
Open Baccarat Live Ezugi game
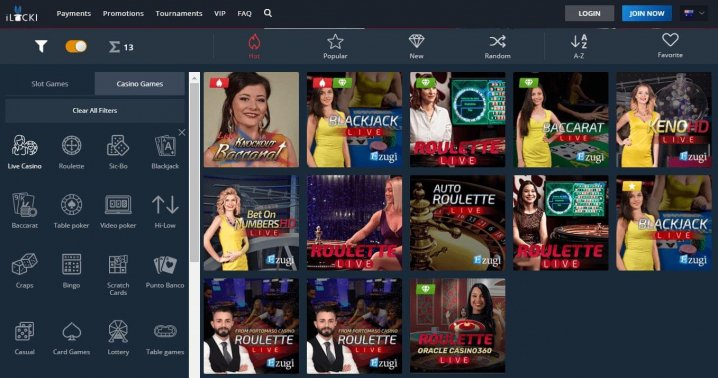(x=560, y=120)
